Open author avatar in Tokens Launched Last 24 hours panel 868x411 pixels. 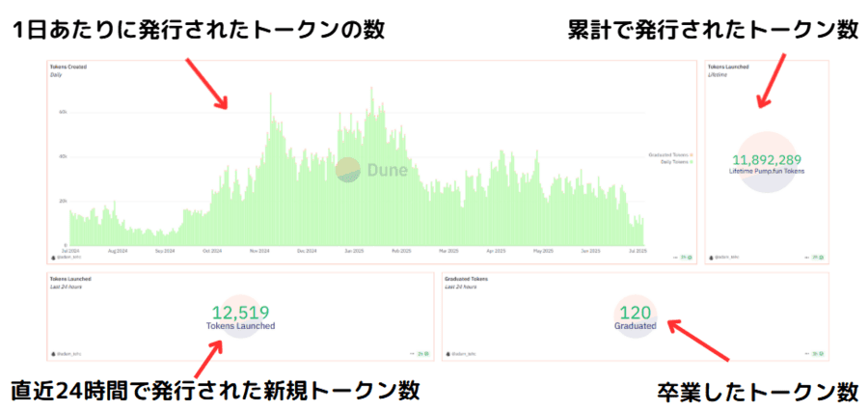(53, 353)
